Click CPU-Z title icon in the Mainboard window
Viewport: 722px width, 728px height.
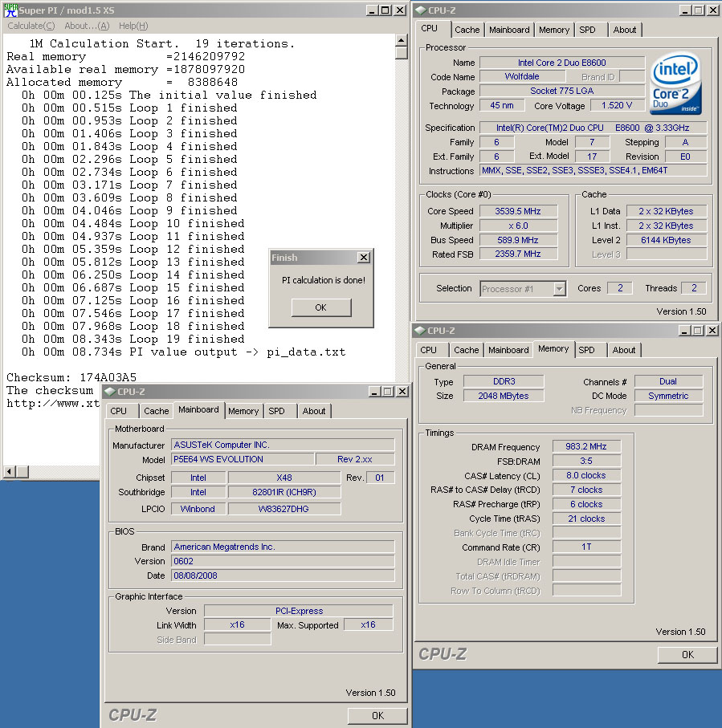coord(110,392)
